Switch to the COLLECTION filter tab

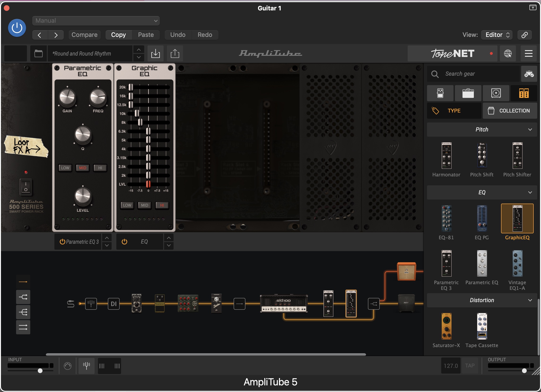(x=510, y=111)
